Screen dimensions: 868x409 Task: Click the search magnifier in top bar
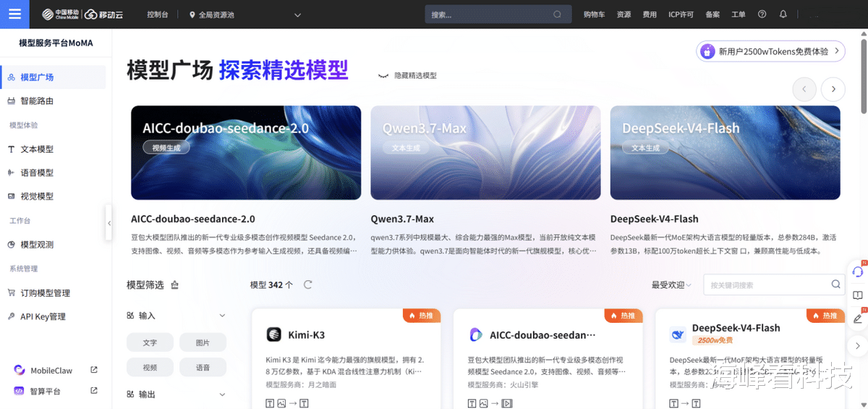coord(557,14)
